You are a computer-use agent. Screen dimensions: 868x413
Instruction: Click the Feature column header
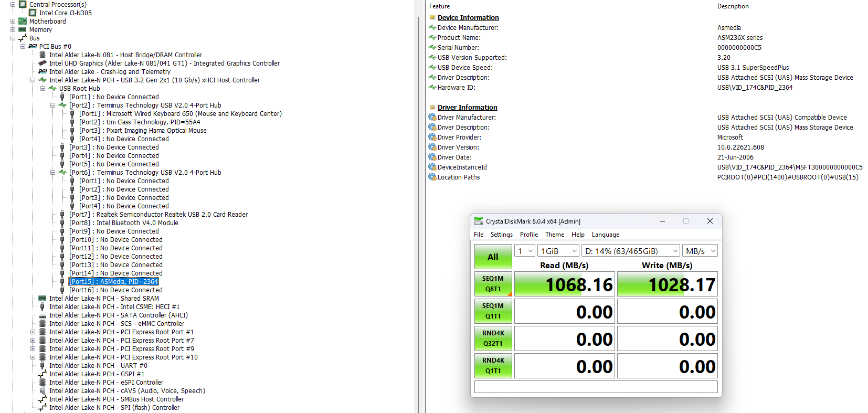(x=439, y=6)
